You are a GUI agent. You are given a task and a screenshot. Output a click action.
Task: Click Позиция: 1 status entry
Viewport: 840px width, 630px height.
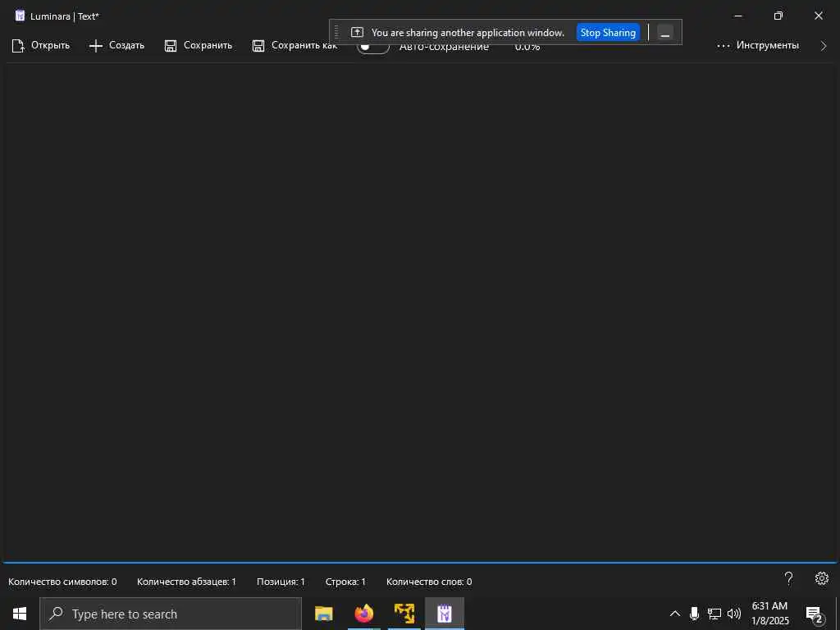[281, 582]
